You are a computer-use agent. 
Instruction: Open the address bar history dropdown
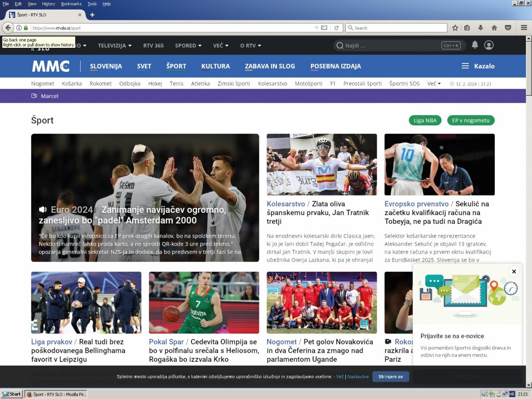[x=316, y=28]
